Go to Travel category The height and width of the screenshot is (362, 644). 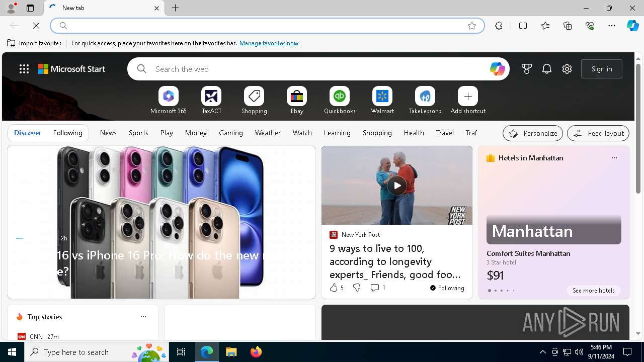445,133
